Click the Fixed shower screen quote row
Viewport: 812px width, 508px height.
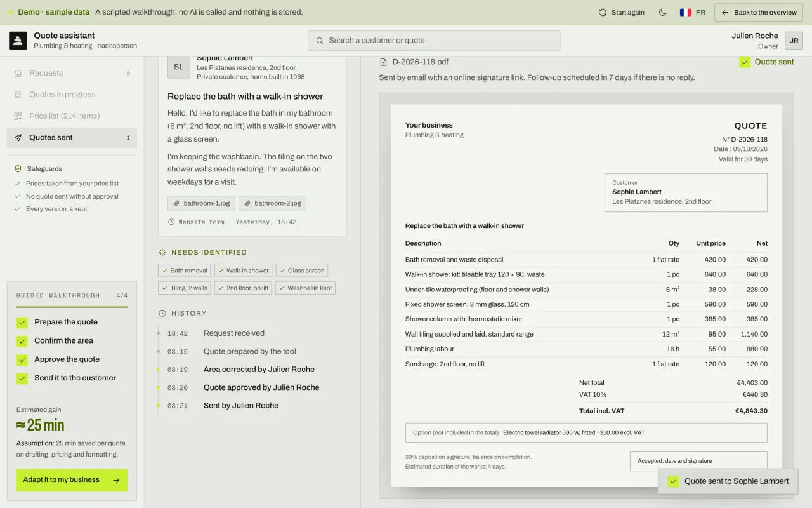point(586,304)
